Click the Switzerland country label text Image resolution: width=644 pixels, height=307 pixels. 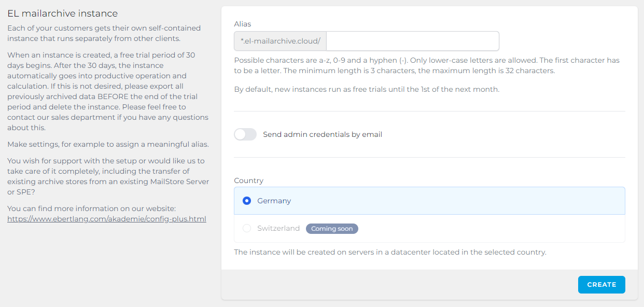278,228
